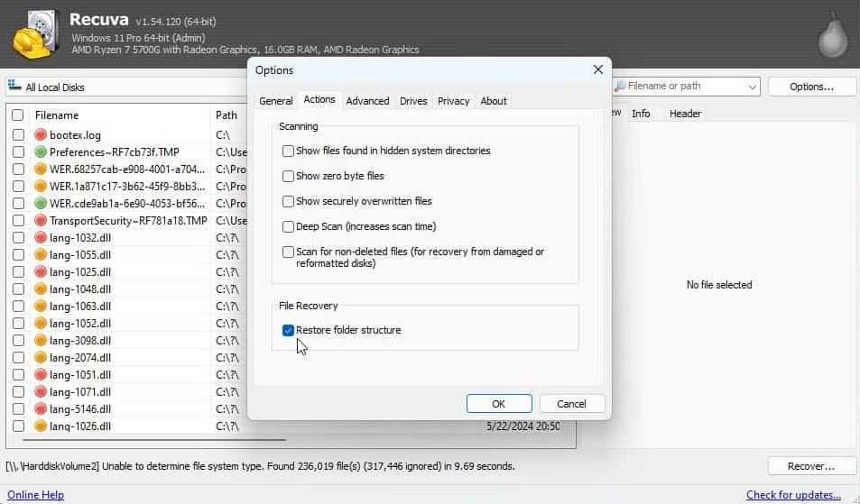
Task: Click red status dot for lang-1032.dll
Action: tap(40, 237)
